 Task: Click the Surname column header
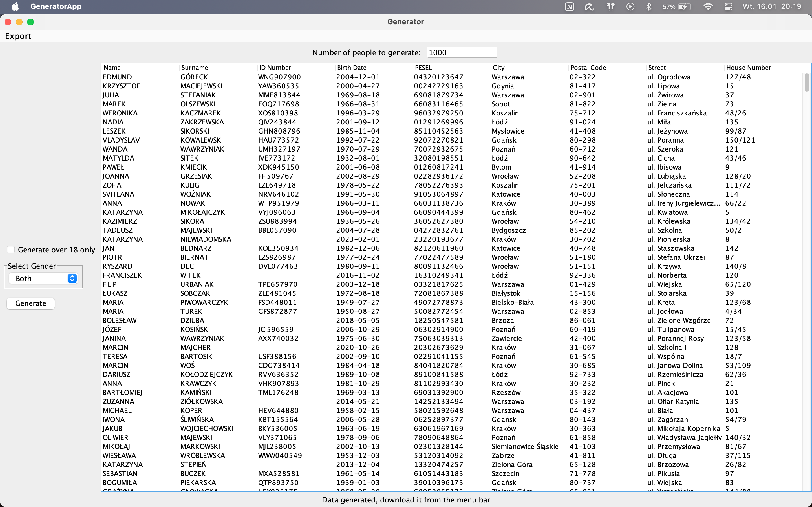(196, 67)
